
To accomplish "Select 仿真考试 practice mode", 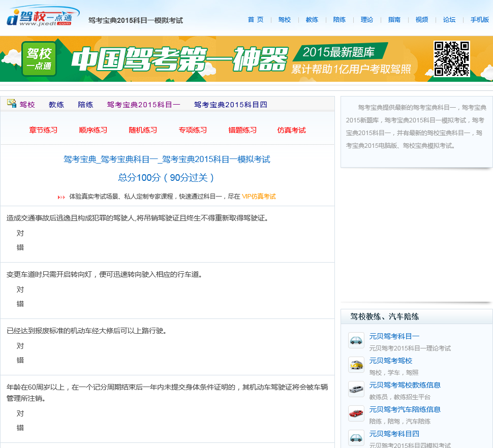I will click(291, 130).
